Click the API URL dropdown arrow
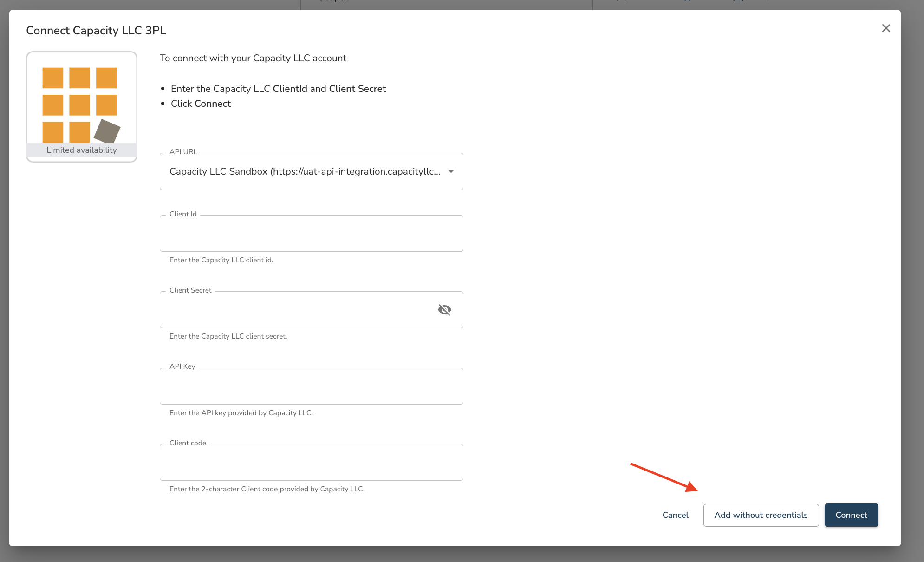 point(451,171)
